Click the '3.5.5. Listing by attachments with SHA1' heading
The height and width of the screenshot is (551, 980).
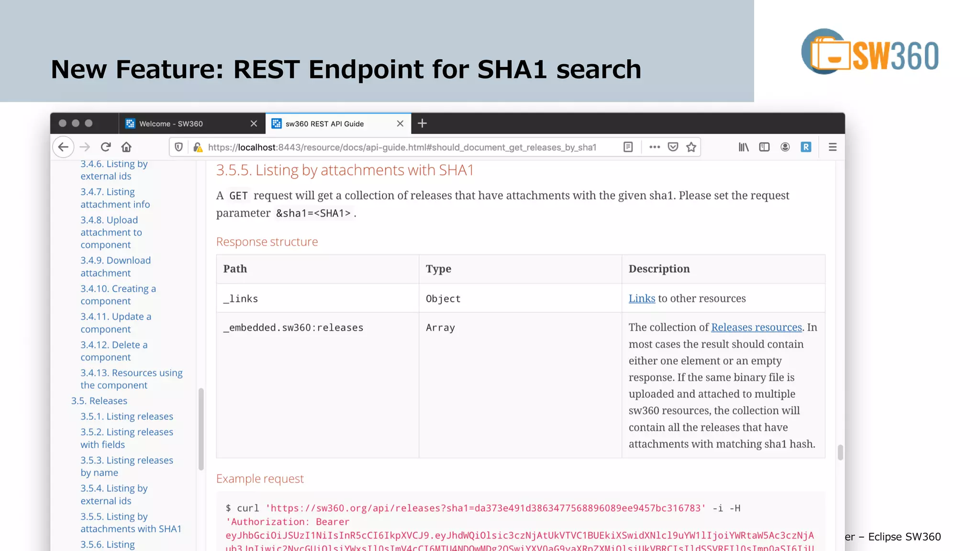point(345,170)
